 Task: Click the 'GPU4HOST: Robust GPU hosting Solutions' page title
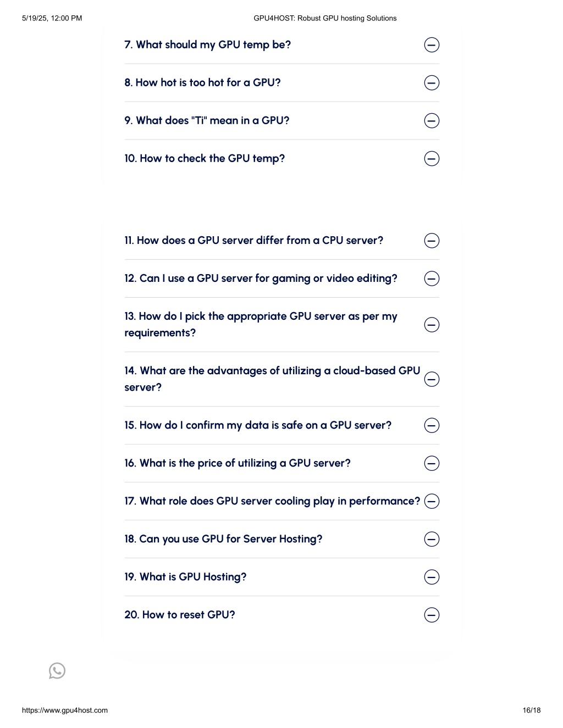click(x=325, y=18)
